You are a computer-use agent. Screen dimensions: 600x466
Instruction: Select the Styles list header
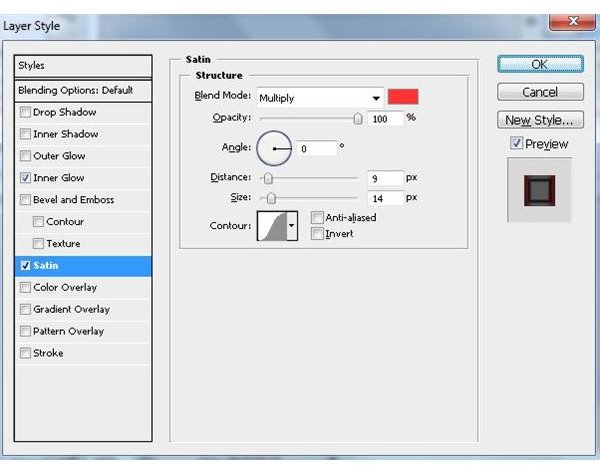(x=83, y=66)
